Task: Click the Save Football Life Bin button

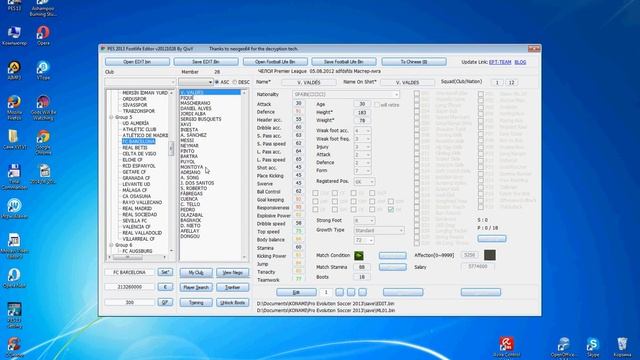Action: pos(344,62)
